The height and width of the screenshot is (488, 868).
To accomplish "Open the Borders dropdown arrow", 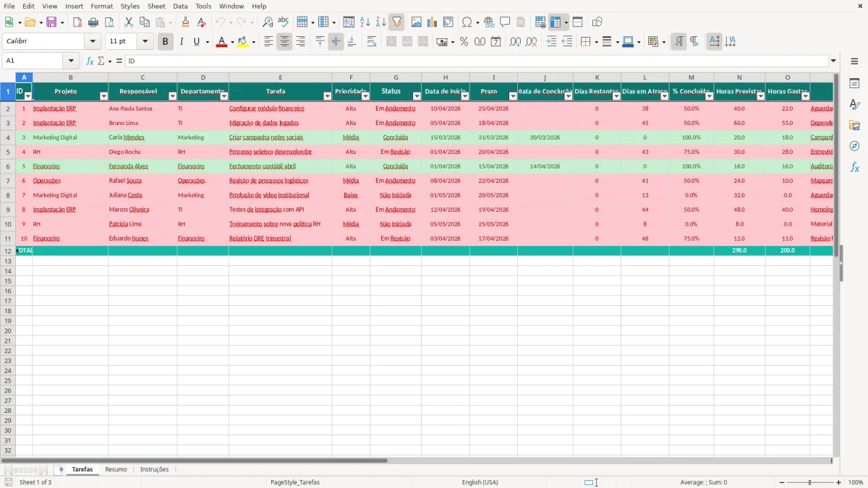I will pos(596,42).
